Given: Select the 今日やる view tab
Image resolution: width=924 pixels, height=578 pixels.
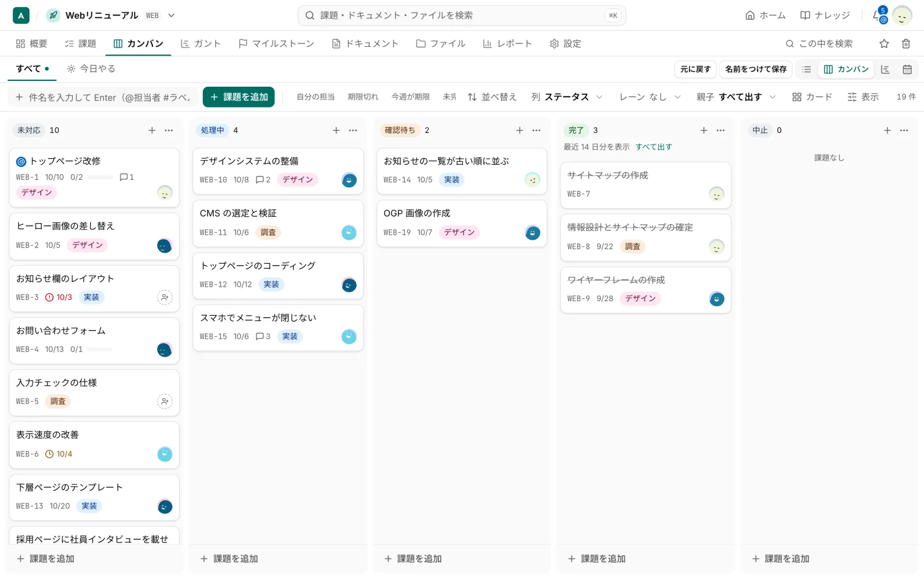Looking at the screenshot, I should point(91,69).
